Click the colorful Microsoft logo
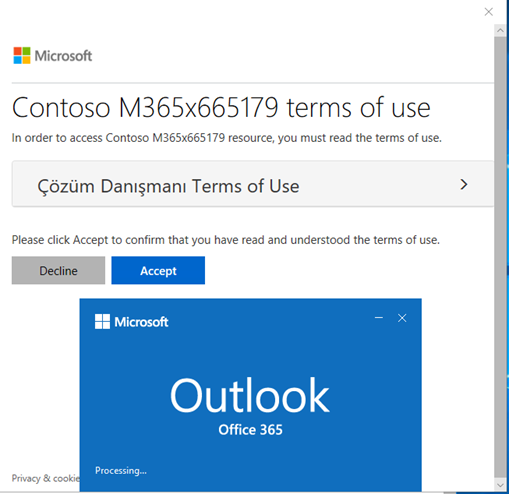 coord(53,55)
